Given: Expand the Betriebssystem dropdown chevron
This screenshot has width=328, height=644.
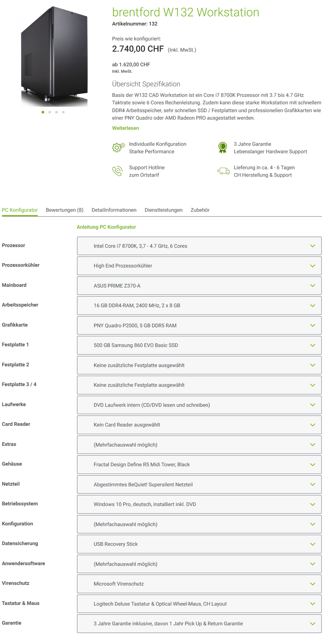Looking at the screenshot, I should click(312, 504).
